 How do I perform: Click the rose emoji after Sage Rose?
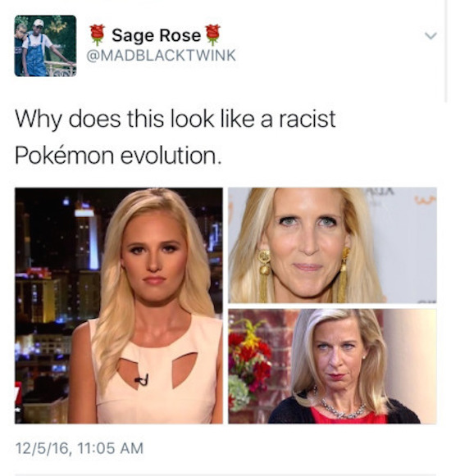[x=212, y=35]
